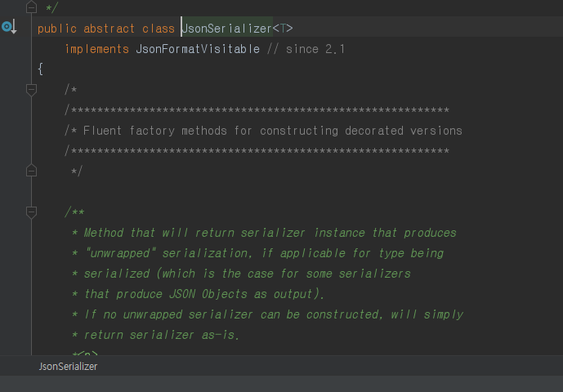Select the JsonSerializer breadcrumb at the bottom
This screenshot has height=392, width=563.
[68, 367]
